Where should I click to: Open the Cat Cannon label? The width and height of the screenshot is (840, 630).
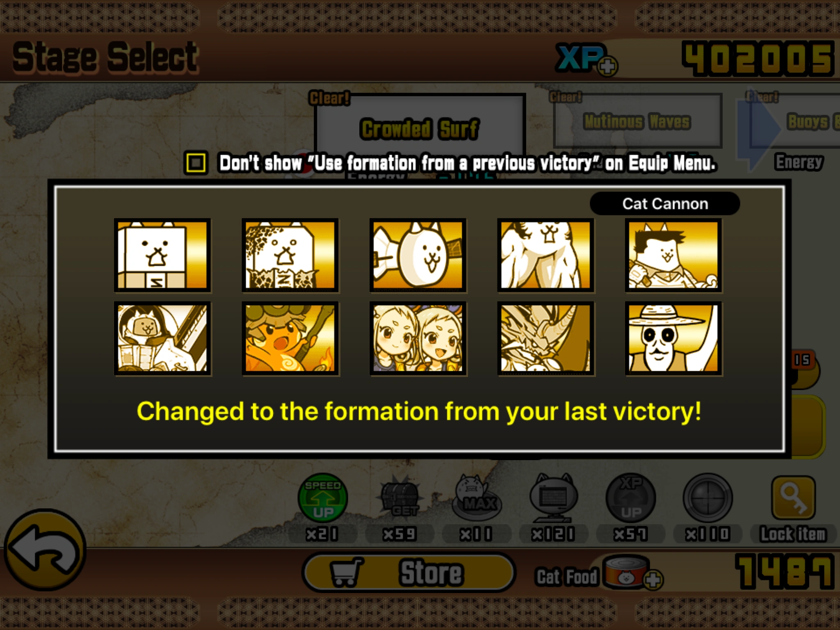coord(665,203)
